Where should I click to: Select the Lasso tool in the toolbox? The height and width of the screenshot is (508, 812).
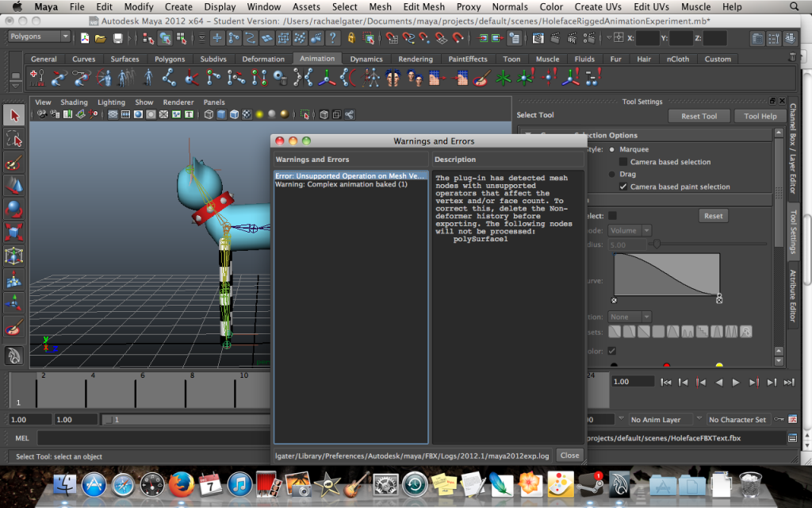point(14,140)
